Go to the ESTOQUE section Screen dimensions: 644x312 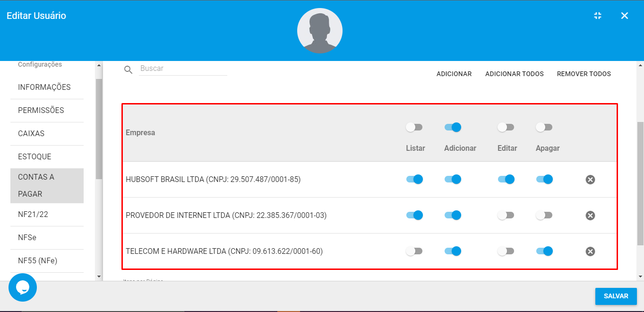click(x=47, y=156)
